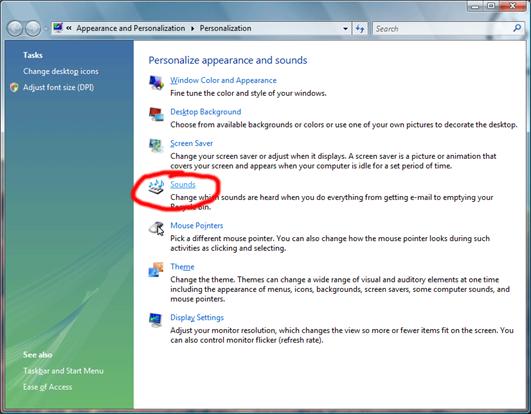Image resolution: width=531 pixels, height=414 pixels.
Task: Open Adjust font size (DPI) link
Action: pyautogui.click(x=58, y=87)
